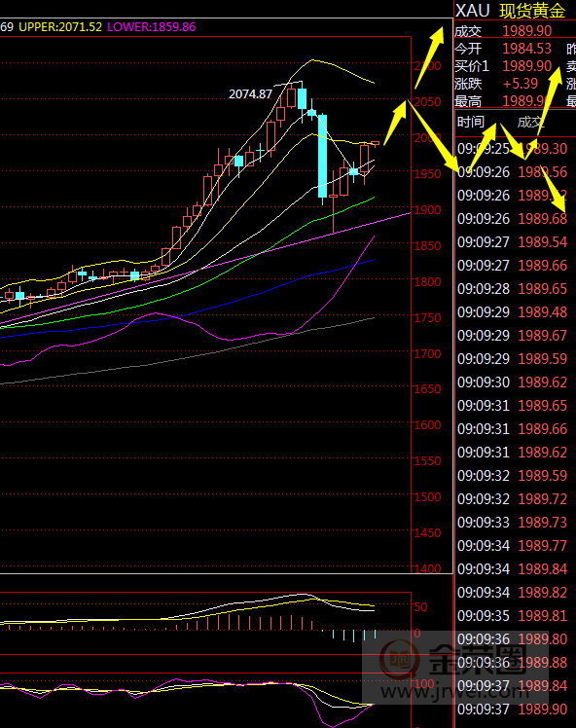576x728 pixels.
Task: Select tick row 09:09:34 with price 1989.84
Action: (513, 569)
